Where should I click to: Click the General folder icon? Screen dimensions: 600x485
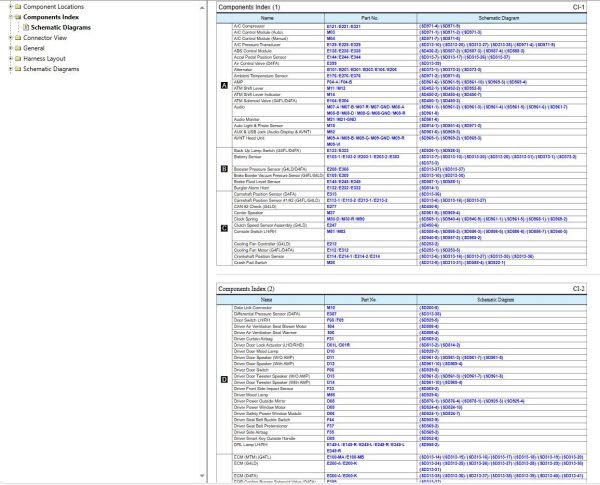pos(18,48)
